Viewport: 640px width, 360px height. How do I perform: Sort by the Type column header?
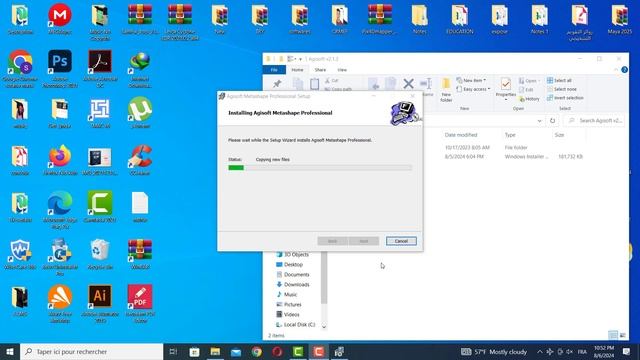pos(510,135)
